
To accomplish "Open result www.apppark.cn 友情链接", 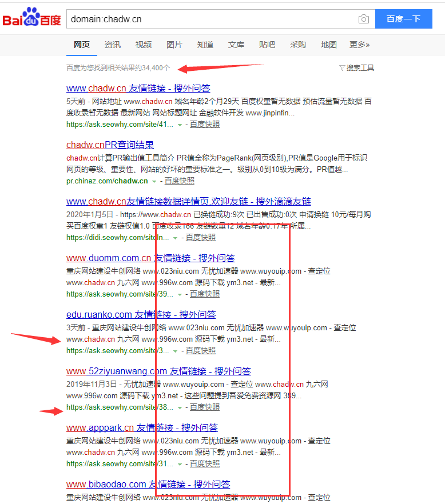I will click(x=142, y=427).
